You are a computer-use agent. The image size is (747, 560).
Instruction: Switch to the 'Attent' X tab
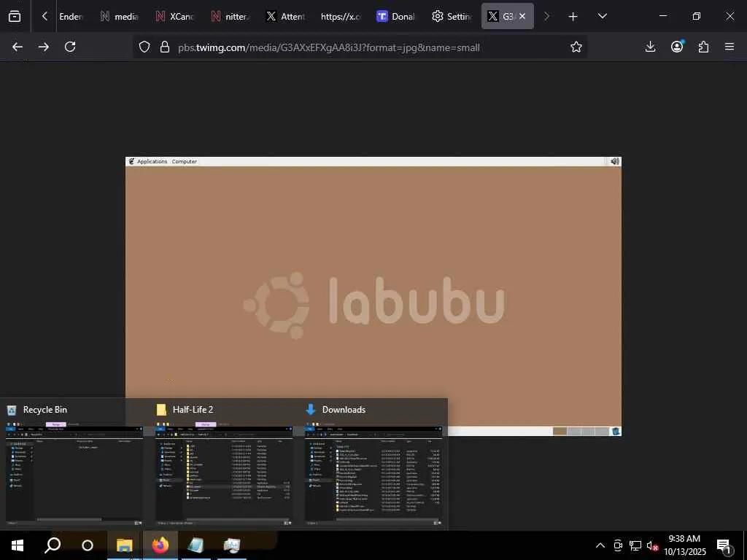click(x=285, y=16)
